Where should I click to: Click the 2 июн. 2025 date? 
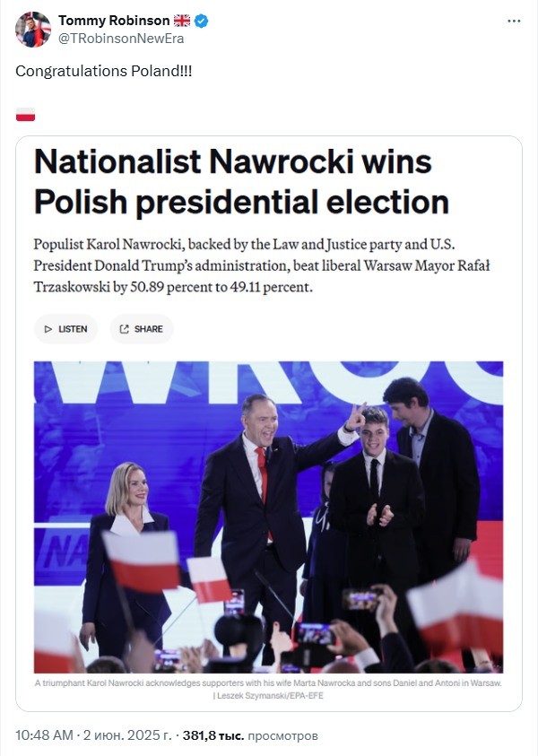pyautogui.click(x=127, y=735)
